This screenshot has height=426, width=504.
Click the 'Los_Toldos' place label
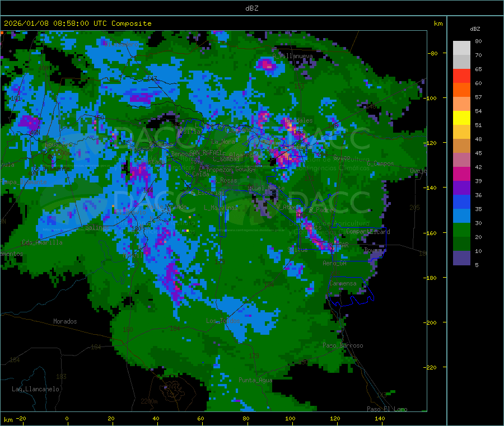tap(223, 321)
